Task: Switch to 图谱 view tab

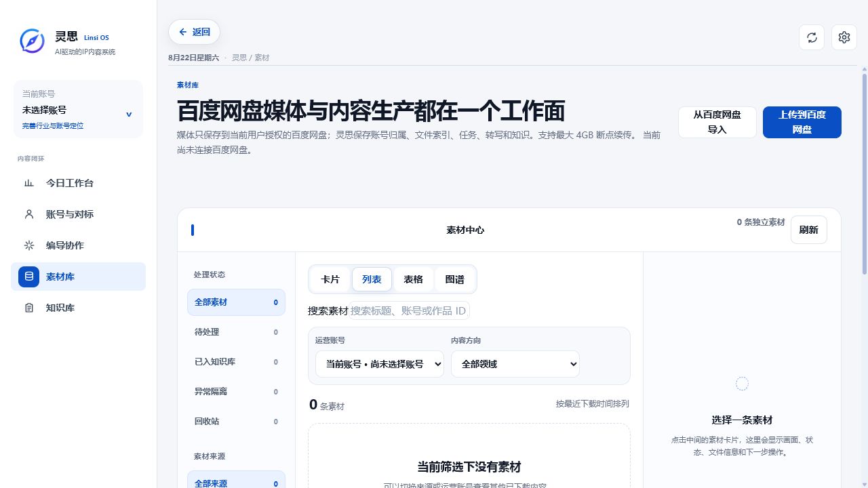Action: point(455,279)
